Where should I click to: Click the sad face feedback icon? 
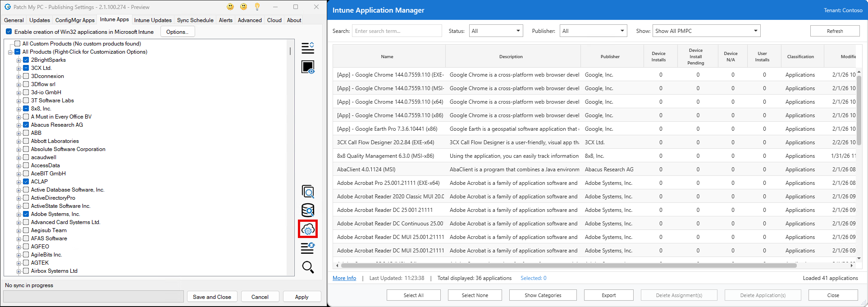pos(244,7)
